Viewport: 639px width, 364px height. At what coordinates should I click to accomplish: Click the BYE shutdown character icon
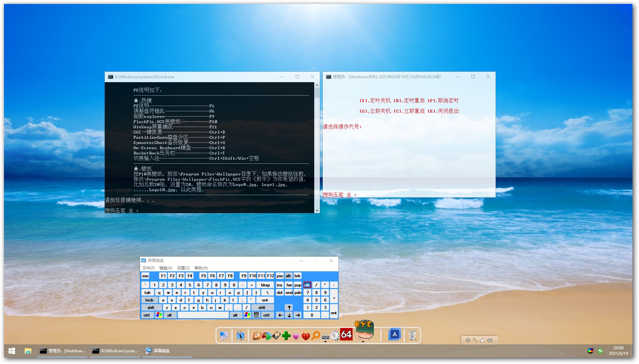click(x=364, y=330)
